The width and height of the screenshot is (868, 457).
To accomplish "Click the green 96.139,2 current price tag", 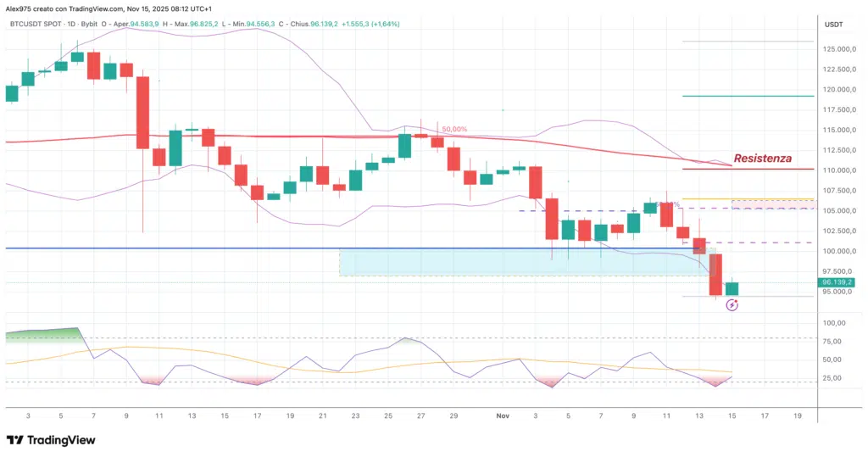I will pyautogui.click(x=837, y=282).
